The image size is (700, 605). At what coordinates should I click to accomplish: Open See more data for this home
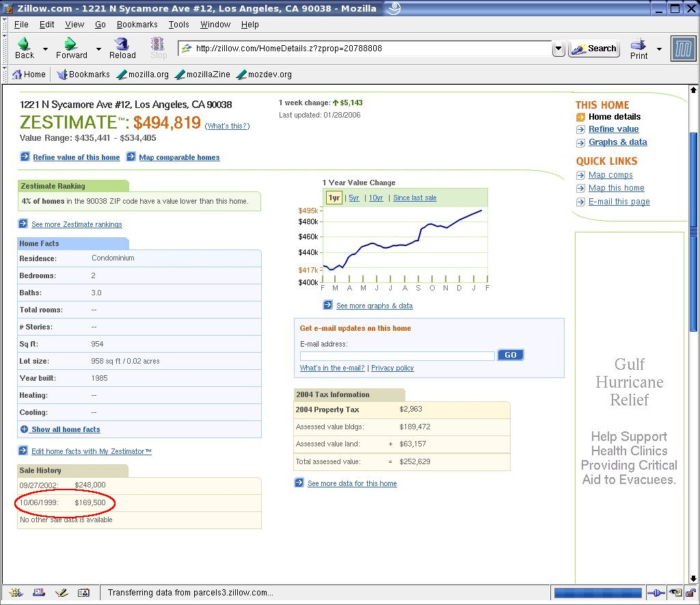[352, 483]
